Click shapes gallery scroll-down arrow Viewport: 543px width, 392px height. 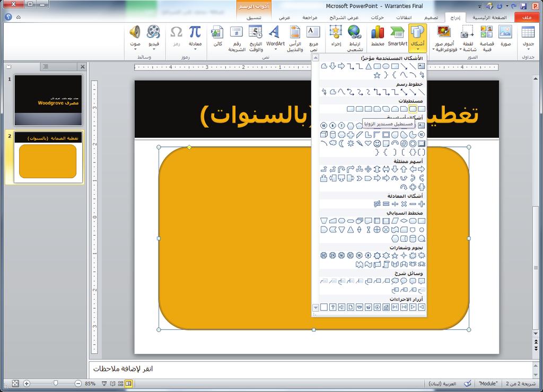coord(316,307)
